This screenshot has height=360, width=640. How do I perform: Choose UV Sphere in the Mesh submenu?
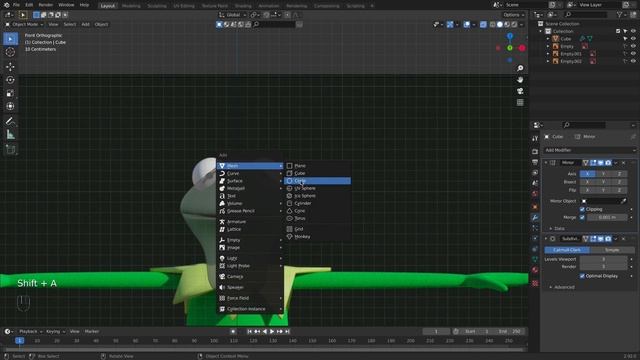(317, 188)
